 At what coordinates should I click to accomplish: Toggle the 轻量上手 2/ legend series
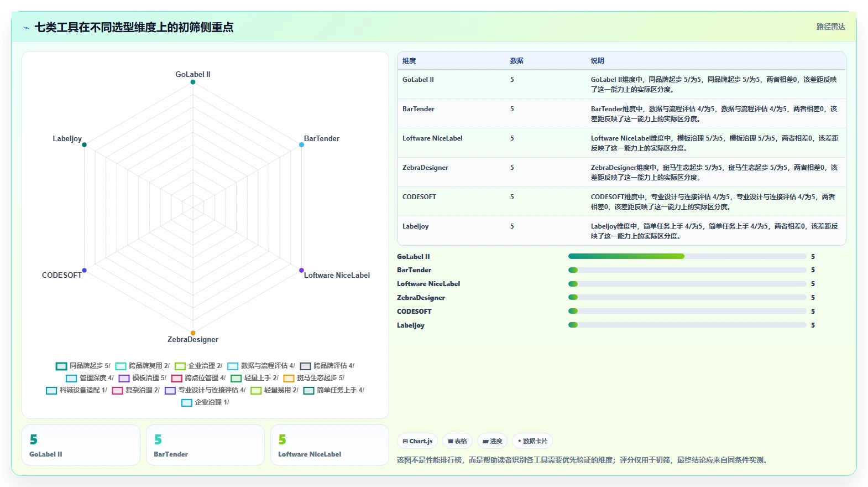(x=254, y=378)
